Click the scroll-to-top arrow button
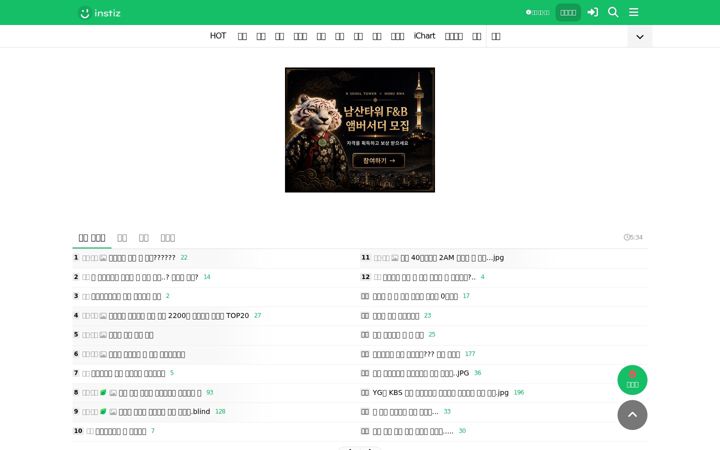This screenshot has width=720, height=450. tap(632, 415)
